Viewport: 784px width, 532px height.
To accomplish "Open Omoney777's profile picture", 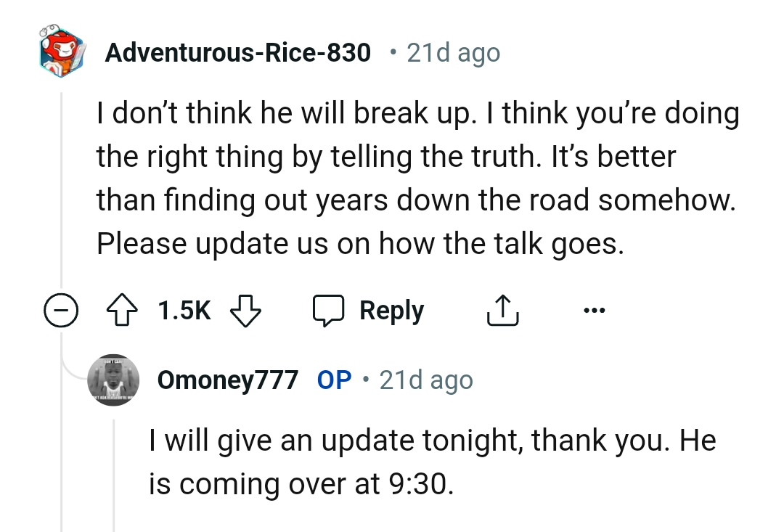I will point(113,380).
